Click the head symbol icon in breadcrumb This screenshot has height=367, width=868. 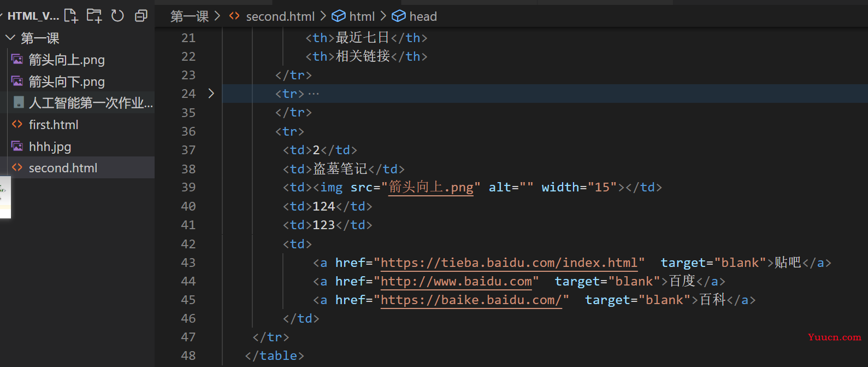point(399,16)
